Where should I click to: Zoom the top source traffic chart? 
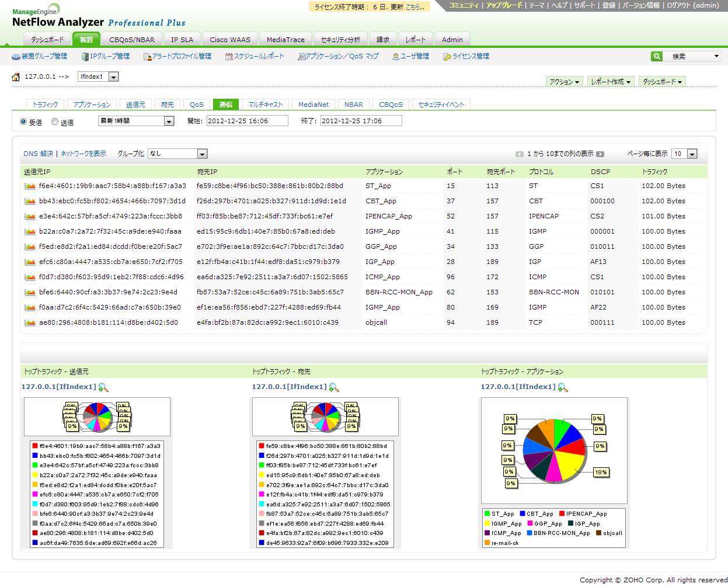tap(103, 387)
